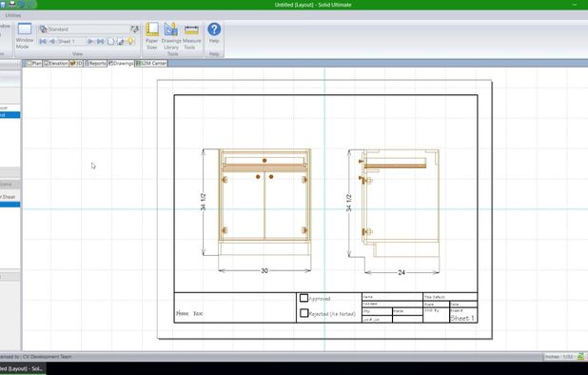This screenshot has width=588, height=375.
Task: Select the 30 width dimension text
Action: pos(265,270)
